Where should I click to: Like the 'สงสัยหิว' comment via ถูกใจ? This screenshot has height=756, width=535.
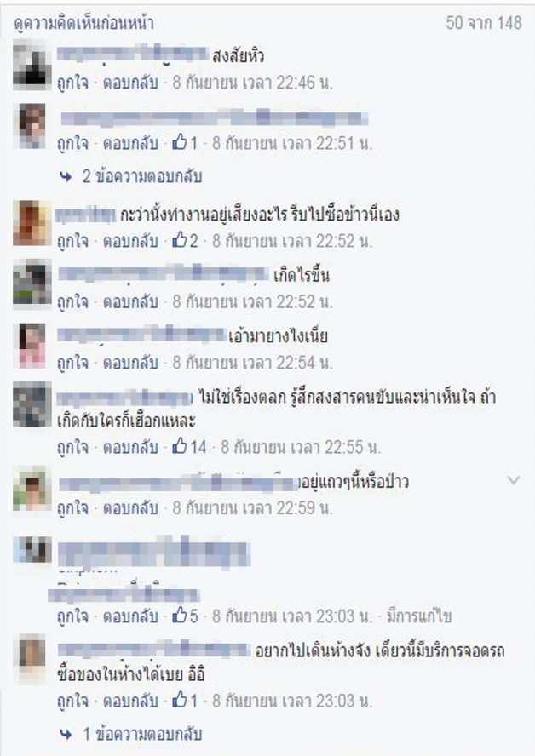[x=73, y=83]
